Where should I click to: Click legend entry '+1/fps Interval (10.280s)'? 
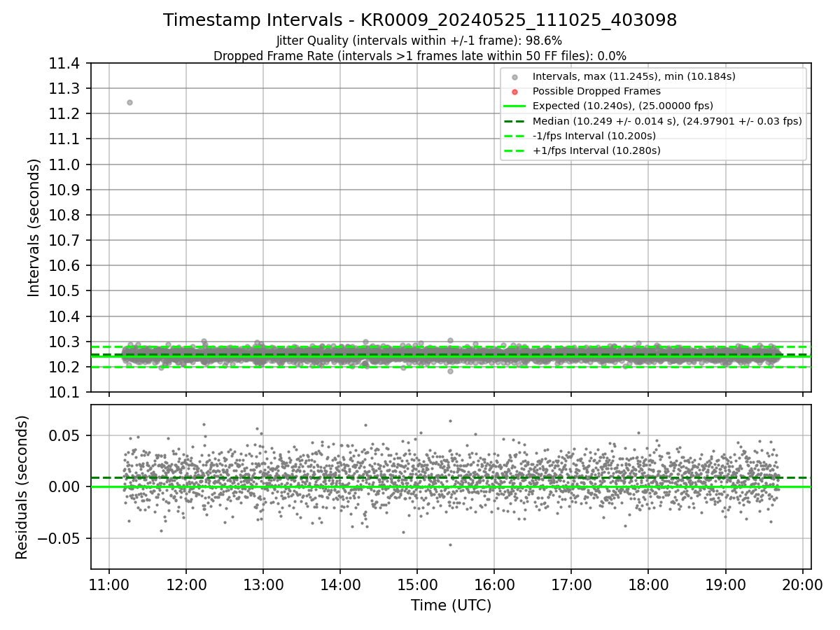pos(596,150)
